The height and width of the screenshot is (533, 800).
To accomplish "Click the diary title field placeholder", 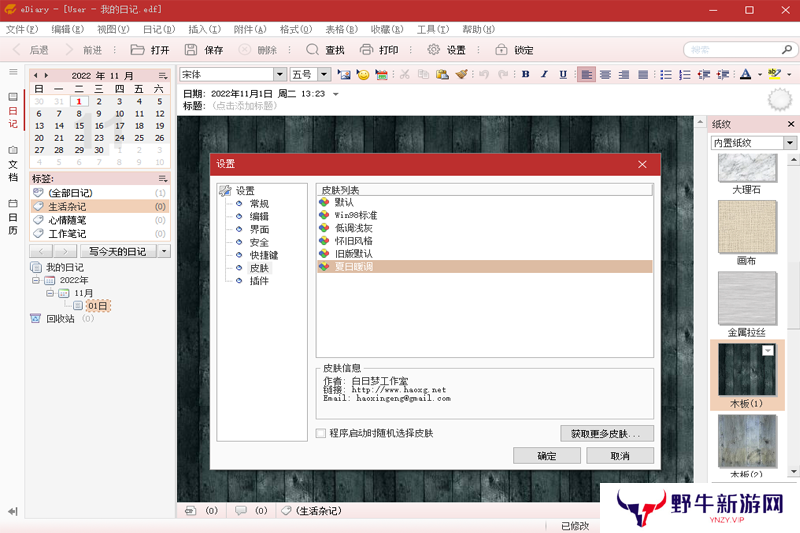I will tap(245, 106).
